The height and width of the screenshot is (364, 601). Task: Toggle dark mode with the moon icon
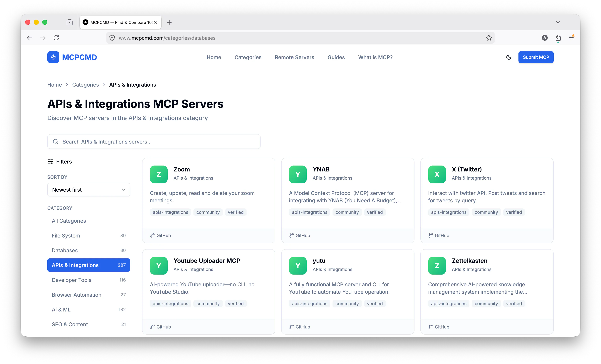tap(508, 57)
